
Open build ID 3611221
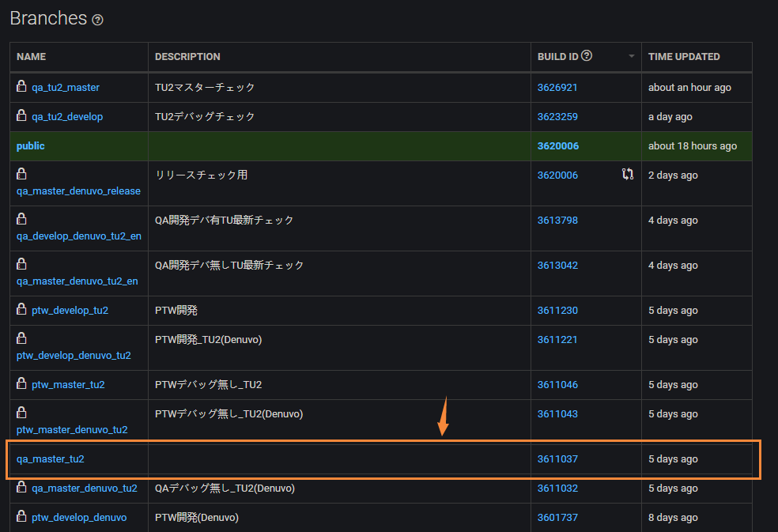coord(557,340)
